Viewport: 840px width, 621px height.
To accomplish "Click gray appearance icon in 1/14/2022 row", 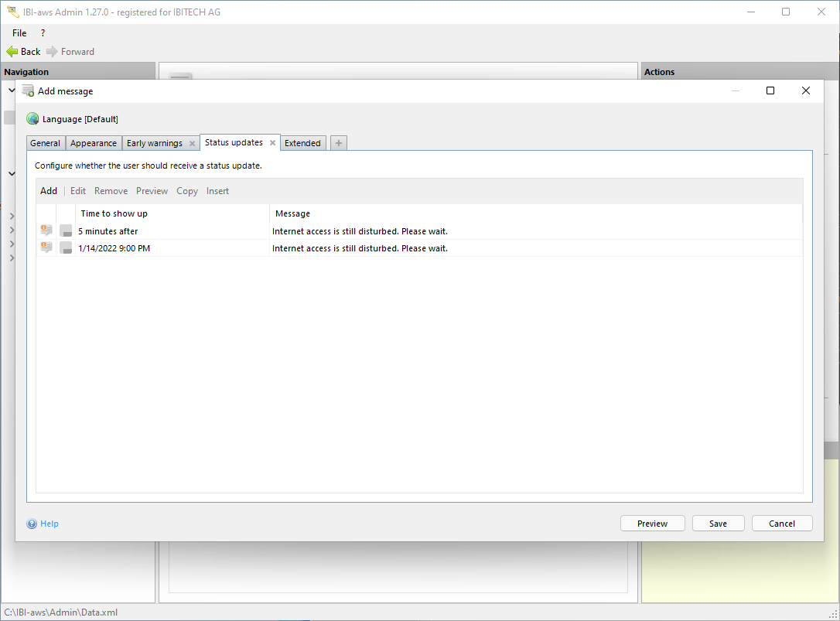I will click(x=66, y=248).
